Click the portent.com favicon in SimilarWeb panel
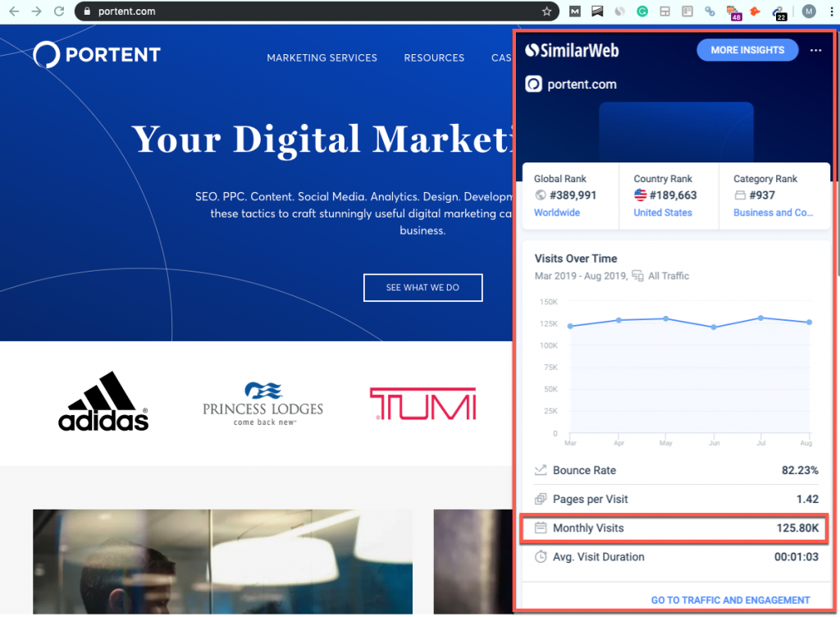This screenshot has width=840, height=617. (533, 84)
